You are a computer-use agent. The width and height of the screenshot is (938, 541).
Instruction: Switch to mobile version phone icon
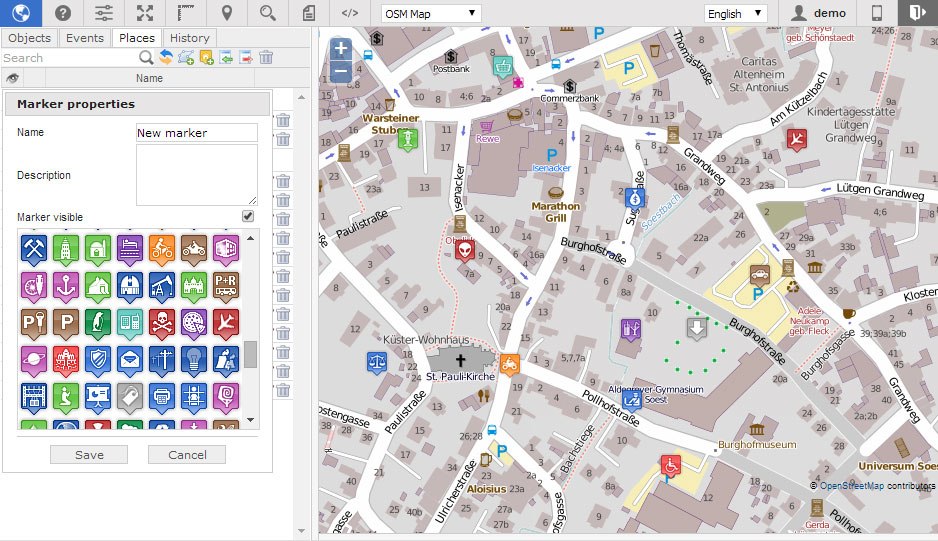coord(877,13)
